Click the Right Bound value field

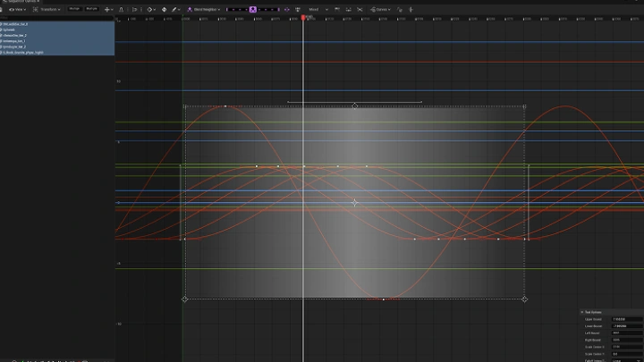627,341
